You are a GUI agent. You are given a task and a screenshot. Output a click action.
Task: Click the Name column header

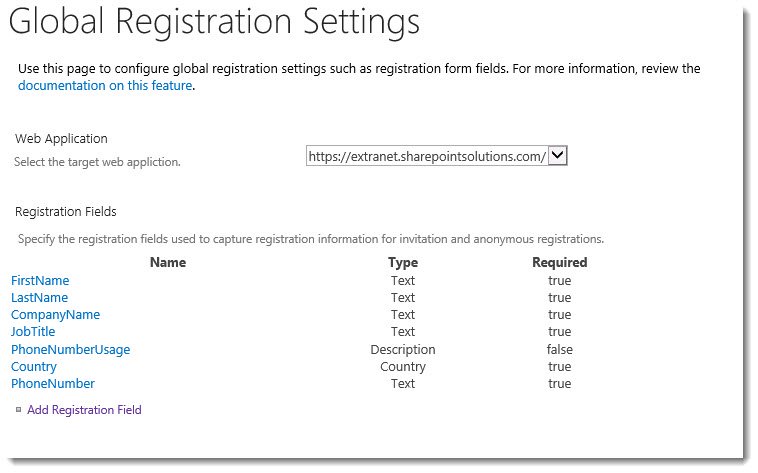click(168, 262)
